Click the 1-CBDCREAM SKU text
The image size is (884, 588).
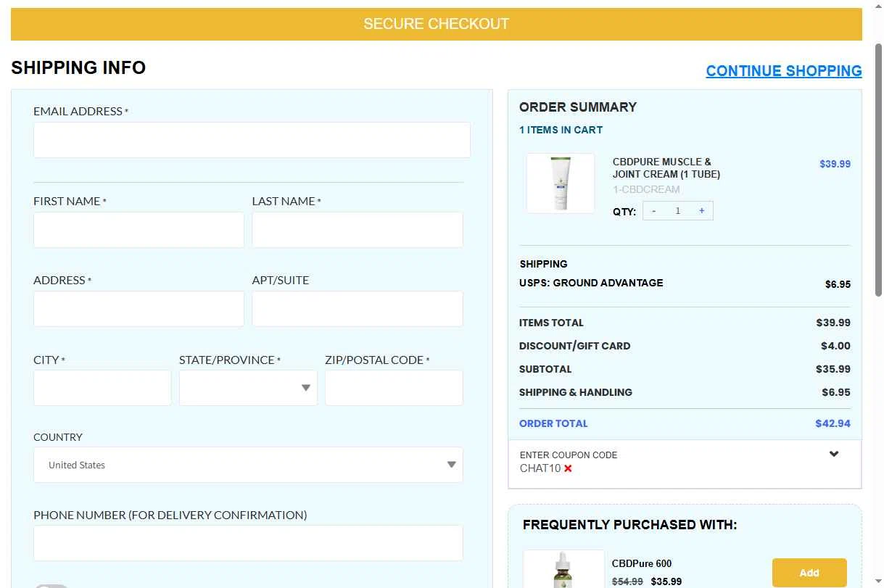pos(646,189)
